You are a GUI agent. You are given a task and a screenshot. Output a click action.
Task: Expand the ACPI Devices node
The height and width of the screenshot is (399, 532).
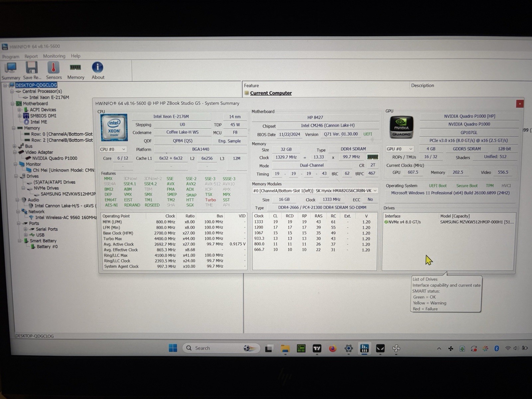[x=19, y=110]
